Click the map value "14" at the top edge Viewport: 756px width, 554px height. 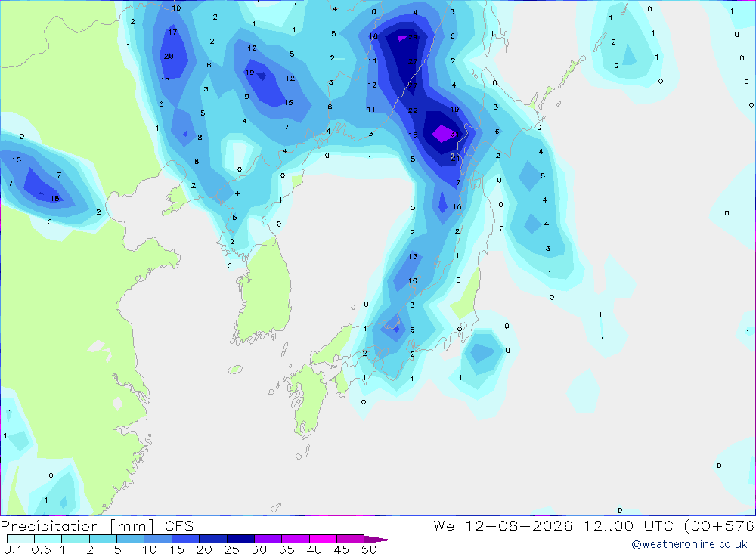click(413, 13)
